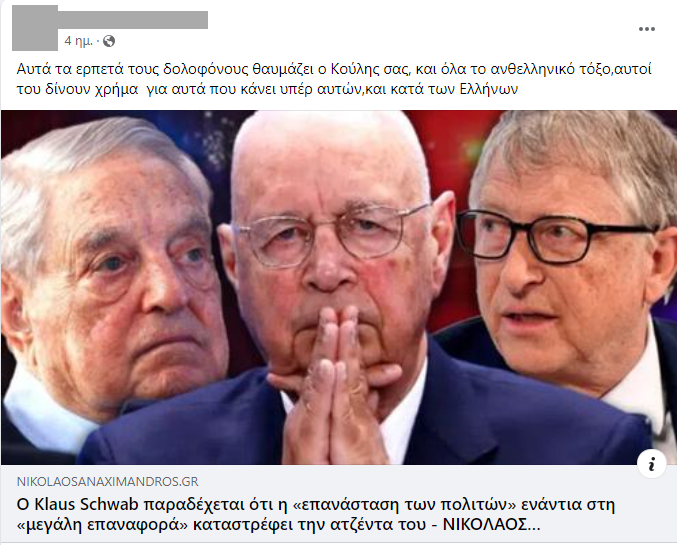Click the word "Ελλήνων" ending the post

pos(489,89)
